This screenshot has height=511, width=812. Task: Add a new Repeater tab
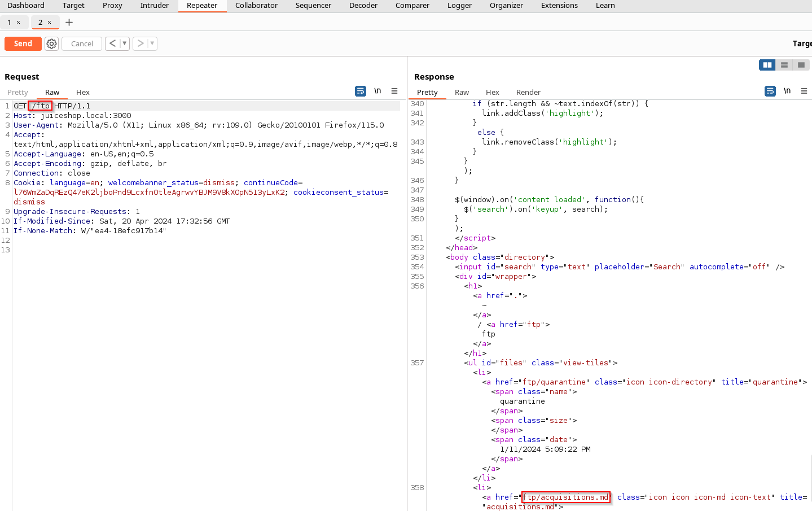point(69,23)
